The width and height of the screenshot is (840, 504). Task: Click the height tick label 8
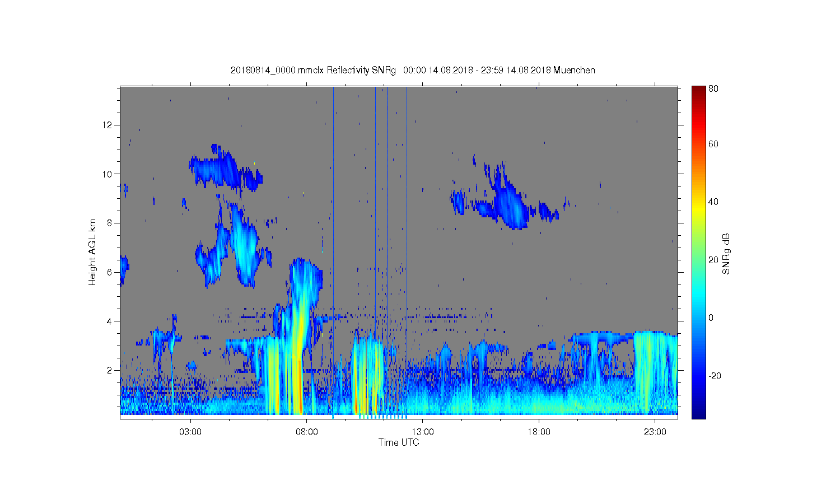pos(110,223)
